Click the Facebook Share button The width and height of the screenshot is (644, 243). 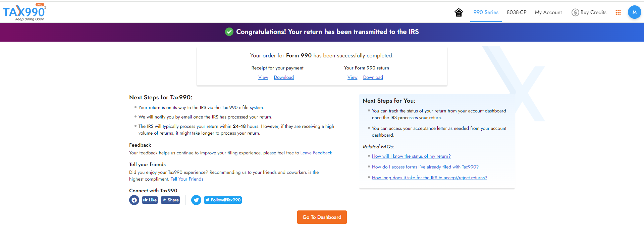[x=170, y=200]
